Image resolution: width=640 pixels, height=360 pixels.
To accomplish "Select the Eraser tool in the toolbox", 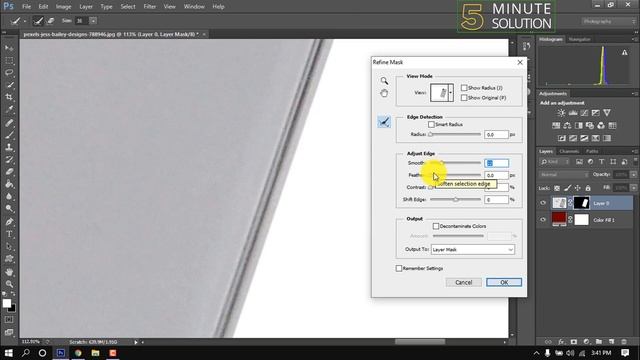I will [x=9, y=172].
